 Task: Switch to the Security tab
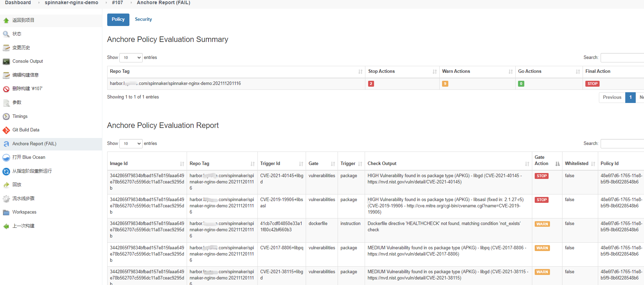click(143, 19)
